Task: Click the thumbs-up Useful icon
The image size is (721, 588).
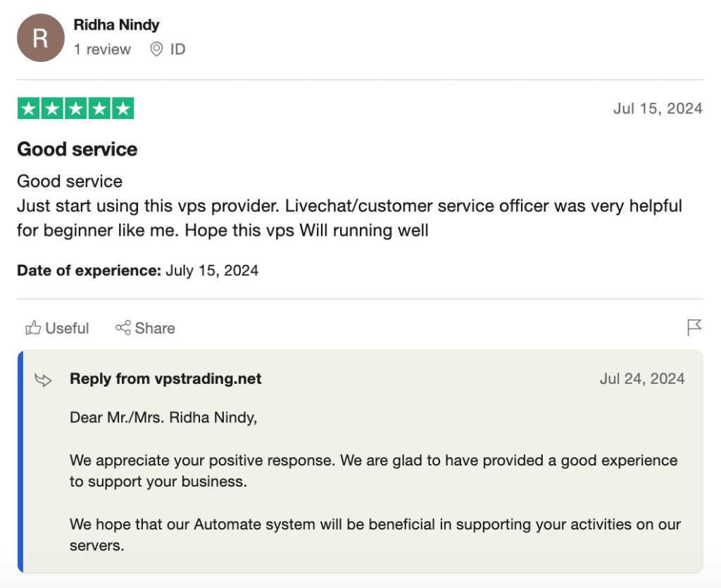Action: 33,327
